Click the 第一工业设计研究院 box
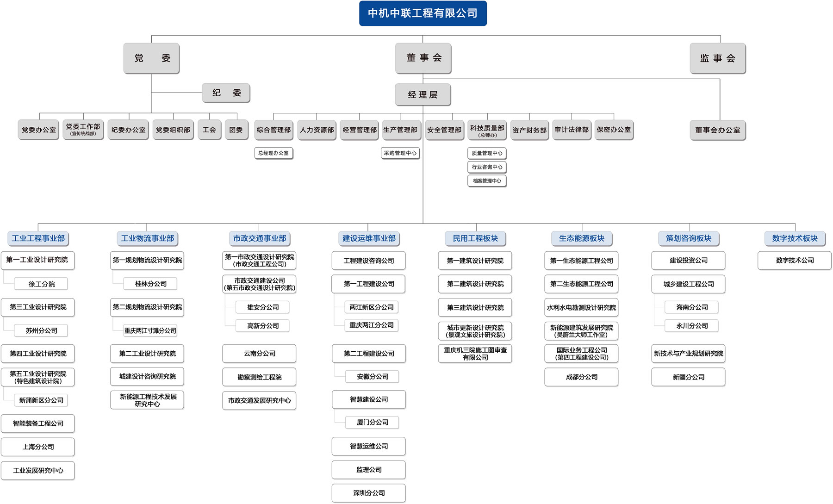Screen dimensions: 833x504 pos(38,261)
